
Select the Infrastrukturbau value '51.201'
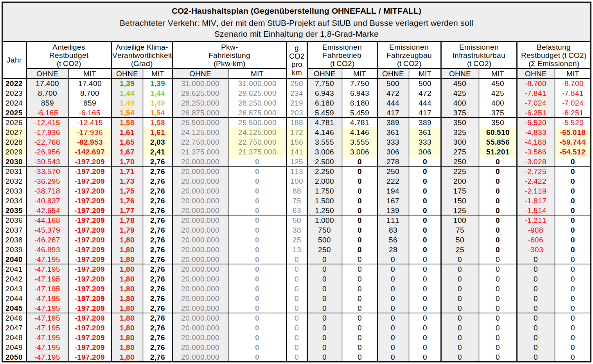498,152
